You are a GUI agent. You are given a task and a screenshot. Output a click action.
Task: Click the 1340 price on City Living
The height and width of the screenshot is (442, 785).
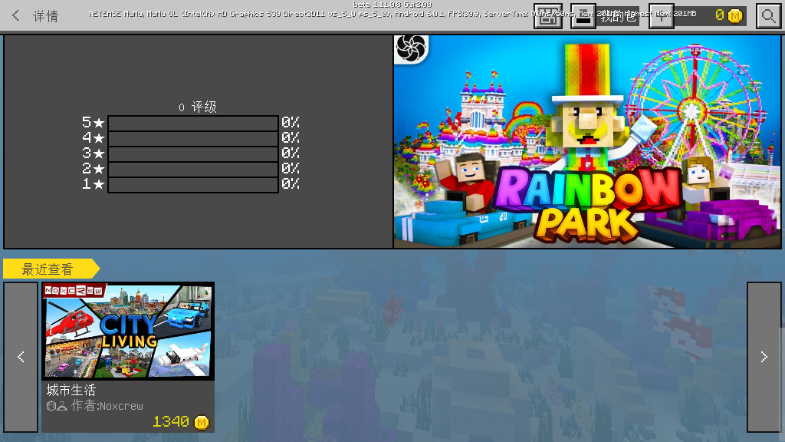(171, 422)
